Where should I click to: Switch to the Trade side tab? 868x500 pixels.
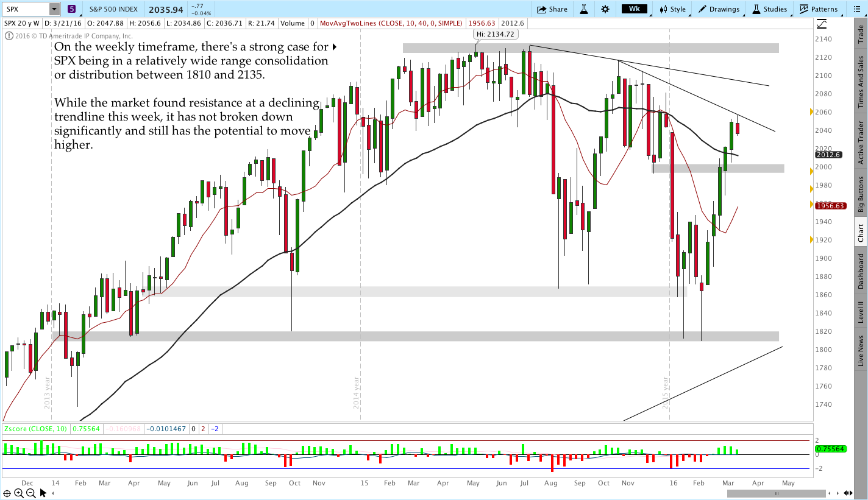(x=861, y=34)
